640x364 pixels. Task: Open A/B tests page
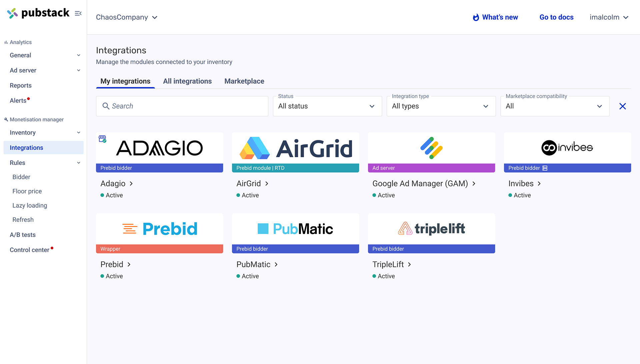point(23,235)
